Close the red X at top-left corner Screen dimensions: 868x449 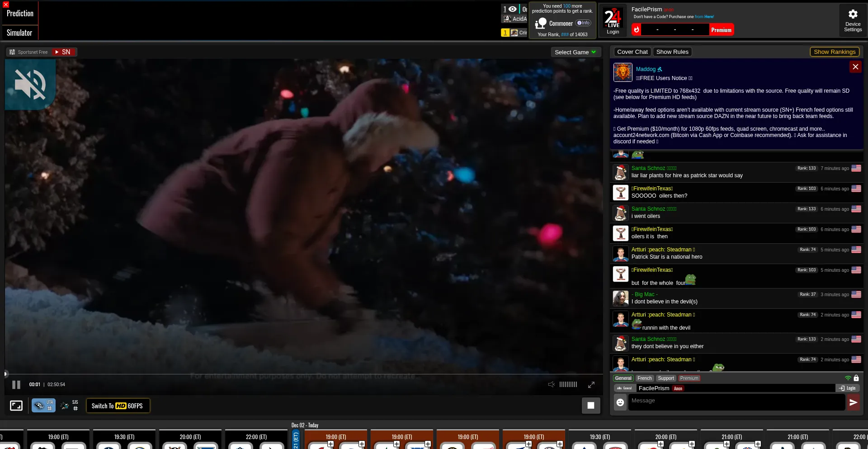[x=6, y=5]
